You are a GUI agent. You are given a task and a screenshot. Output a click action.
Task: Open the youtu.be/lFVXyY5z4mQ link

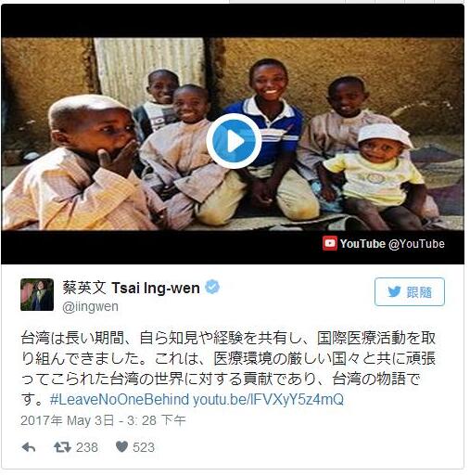pos(268,399)
